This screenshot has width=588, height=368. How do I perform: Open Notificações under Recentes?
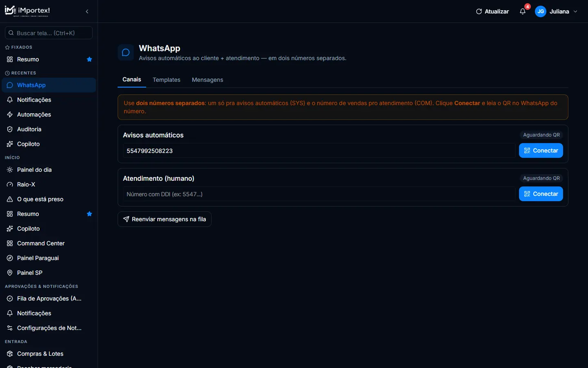click(x=49, y=100)
